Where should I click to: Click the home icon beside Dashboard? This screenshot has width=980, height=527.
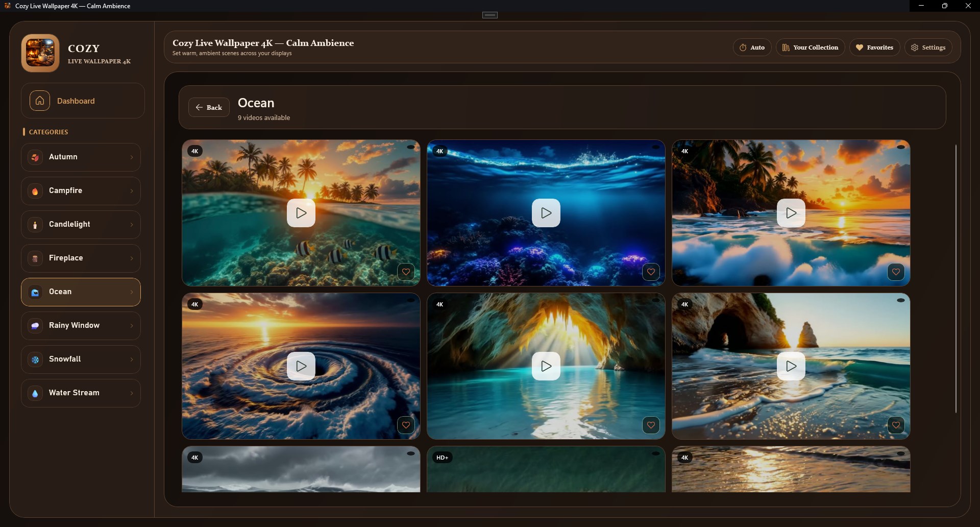point(40,101)
